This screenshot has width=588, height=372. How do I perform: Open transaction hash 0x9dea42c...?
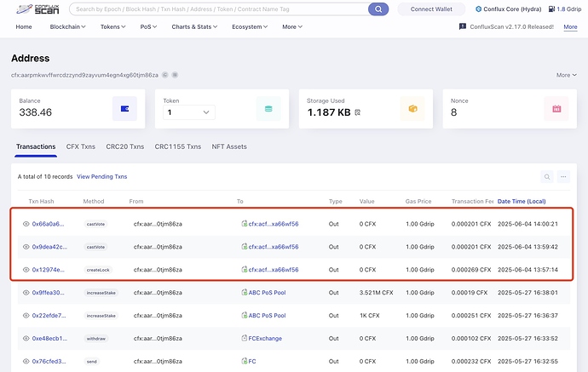click(x=49, y=247)
